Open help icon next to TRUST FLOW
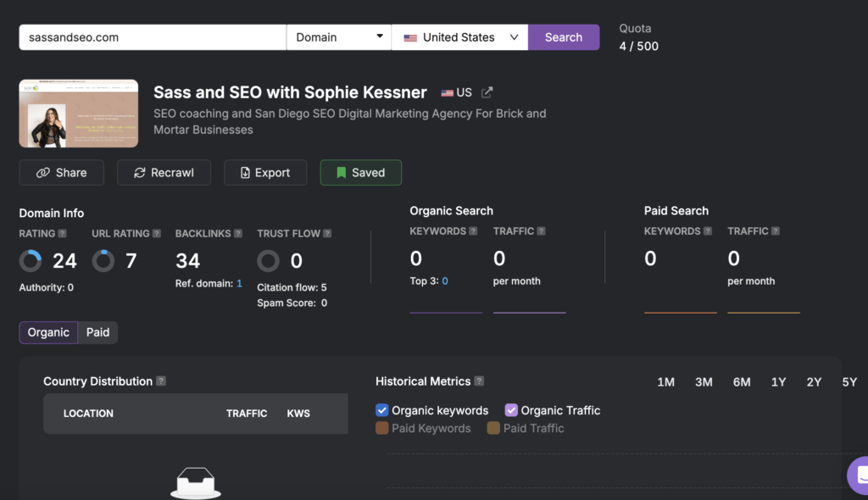The height and width of the screenshot is (500, 868). point(327,234)
